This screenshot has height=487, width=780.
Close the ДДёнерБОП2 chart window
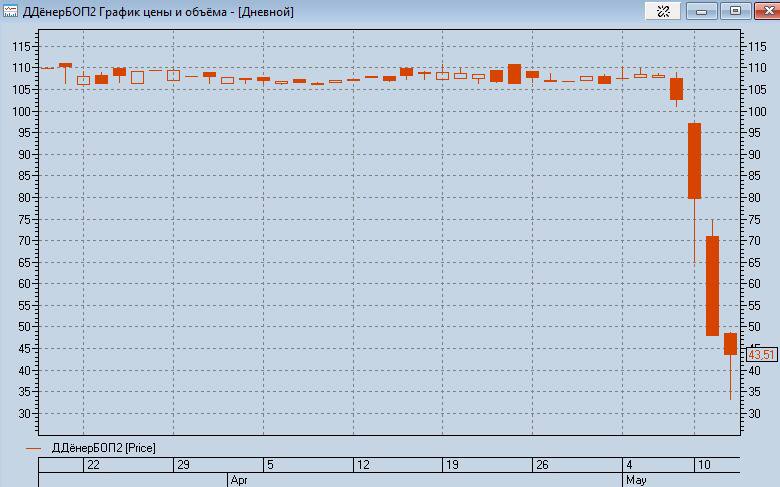tap(768, 11)
